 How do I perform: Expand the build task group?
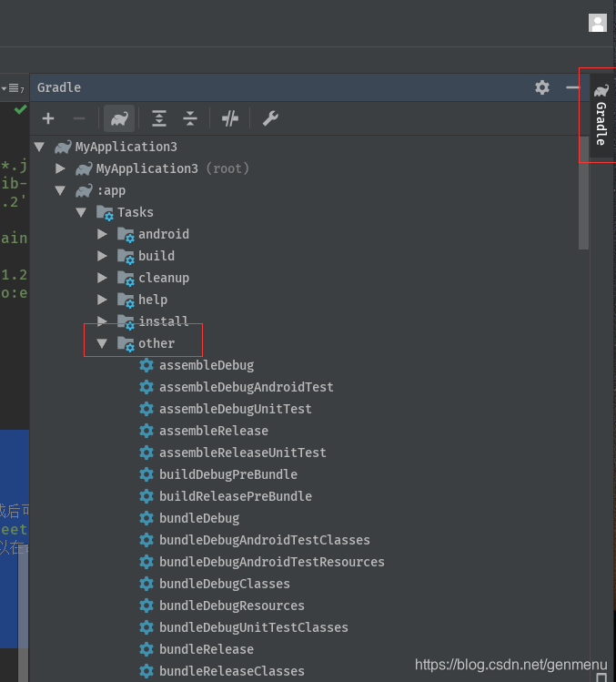(x=102, y=256)
